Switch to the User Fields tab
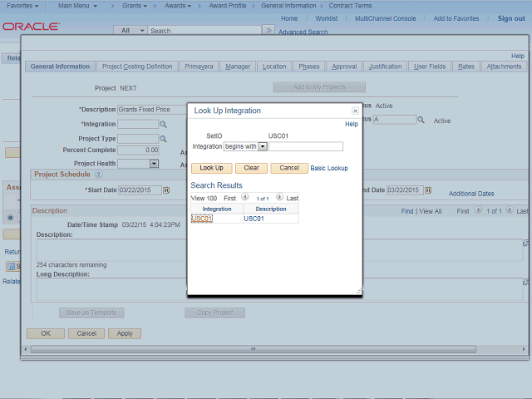This screenshot has width=532, height=399. [x=430, y=66]
